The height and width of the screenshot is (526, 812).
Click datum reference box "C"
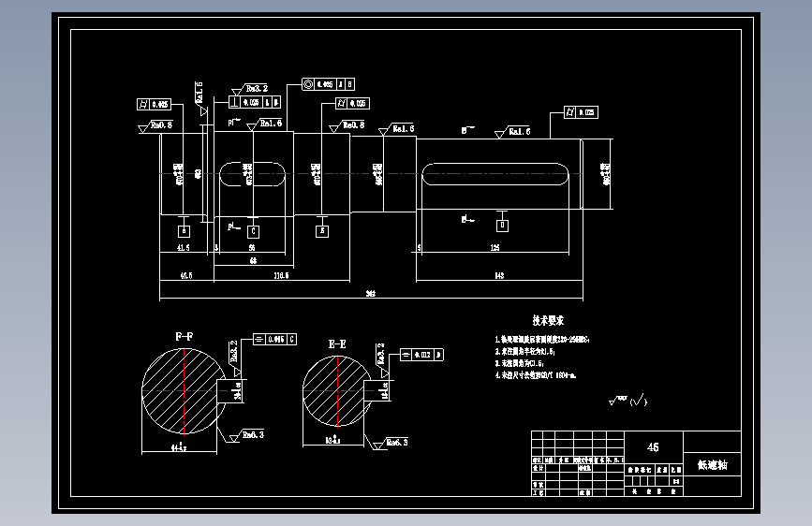point(253,231)
